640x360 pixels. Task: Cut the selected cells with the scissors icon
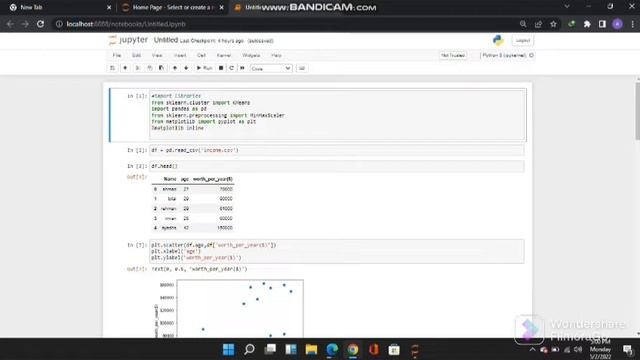tap(138, 68)
